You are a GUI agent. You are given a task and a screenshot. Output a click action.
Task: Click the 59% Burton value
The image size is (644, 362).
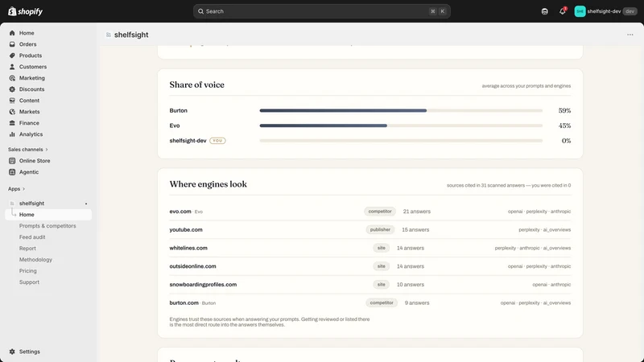[x=564, y=110]
